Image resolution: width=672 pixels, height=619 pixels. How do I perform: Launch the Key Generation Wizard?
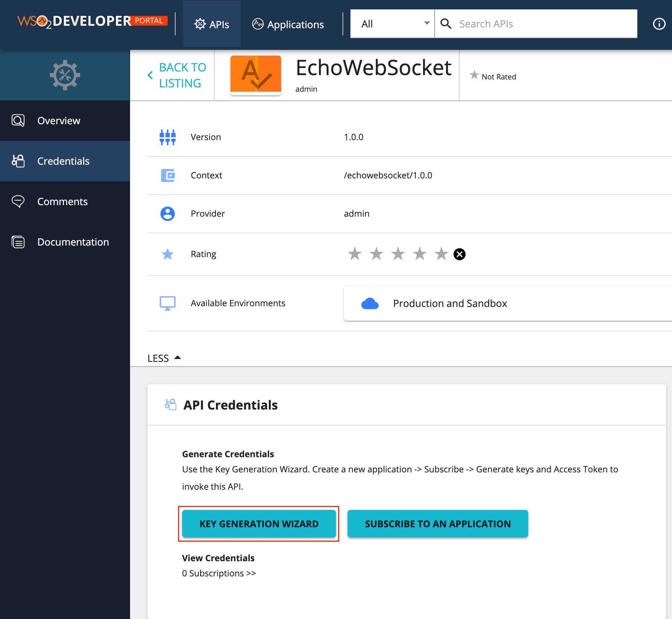[x=259, y=524]
